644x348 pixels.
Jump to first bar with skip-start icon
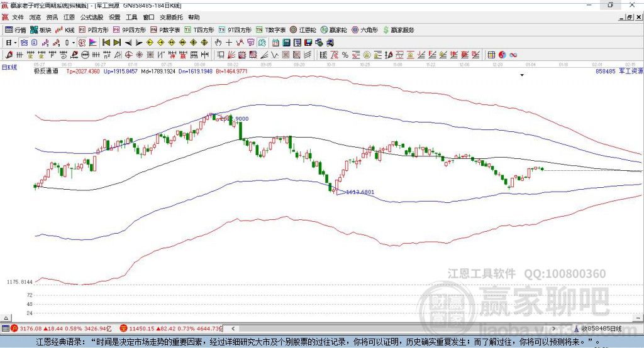pyautogui.click(x=106, y=43)
